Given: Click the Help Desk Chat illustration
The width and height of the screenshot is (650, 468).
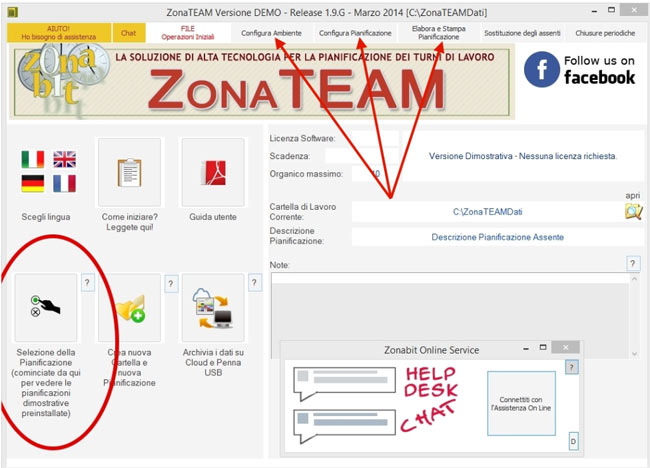Looking at the screenshot, I should tap(376, 404).
